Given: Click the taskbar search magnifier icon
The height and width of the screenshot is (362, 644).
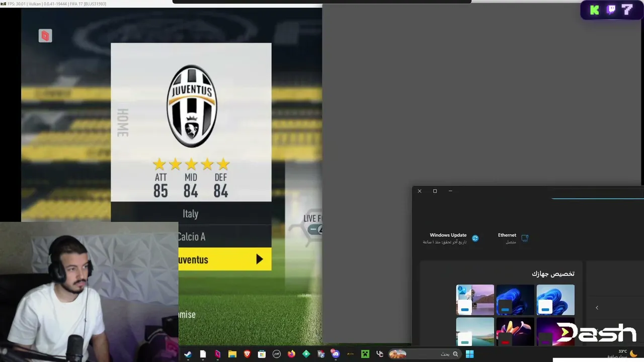Looking at the screenshot, I should pos(455,354).
